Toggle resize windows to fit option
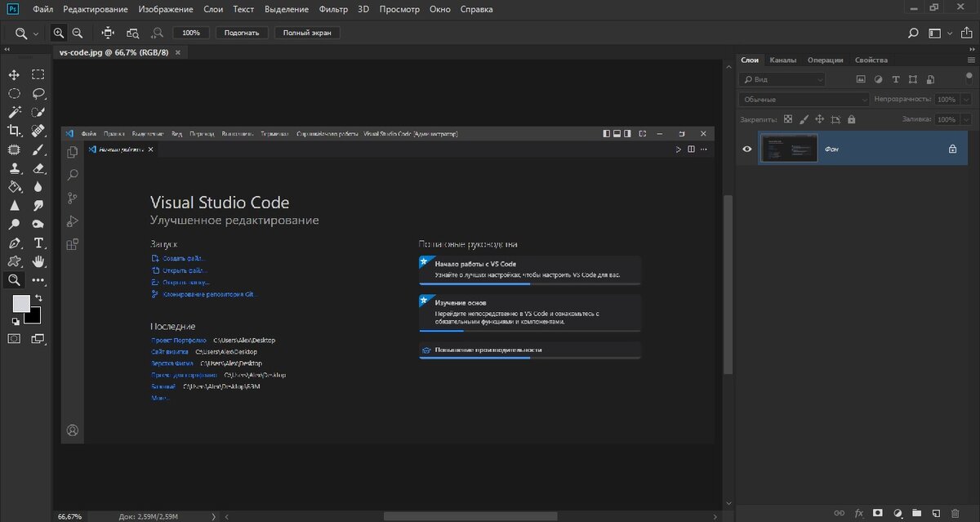The image size is (980, 522). (108, 33)
